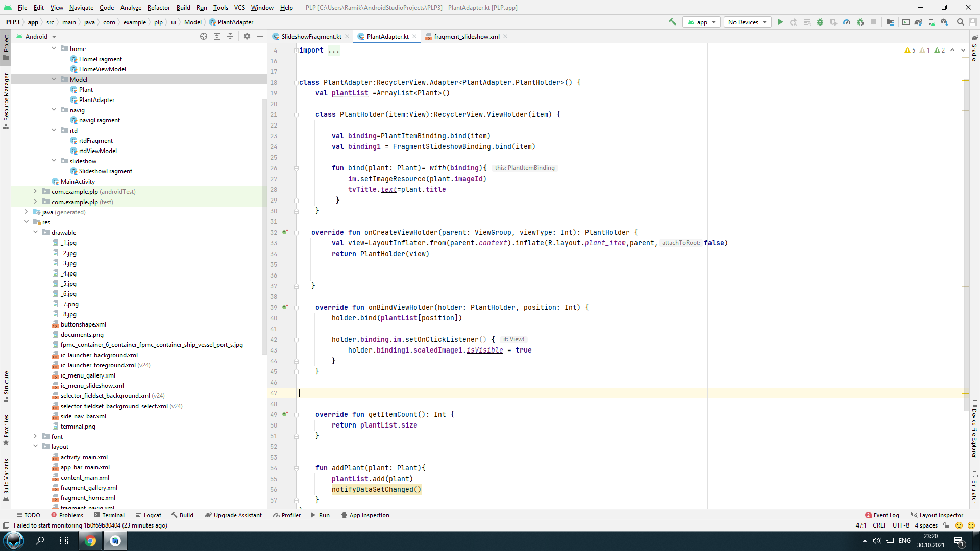Open the No Devices dropdown
The image size is (980, 551).
point(747,22)
